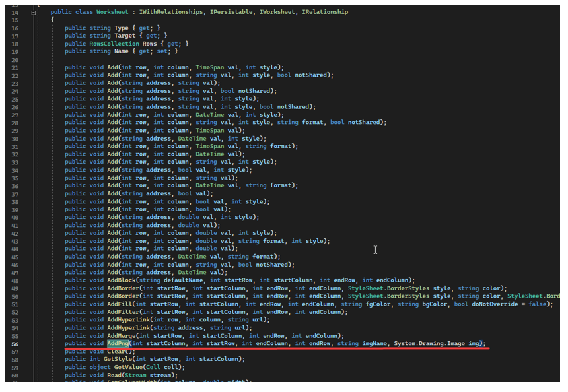Screen dimensions: 568x392
Task: Place cursor on the AddFilter method name
Action: (122, 311)
